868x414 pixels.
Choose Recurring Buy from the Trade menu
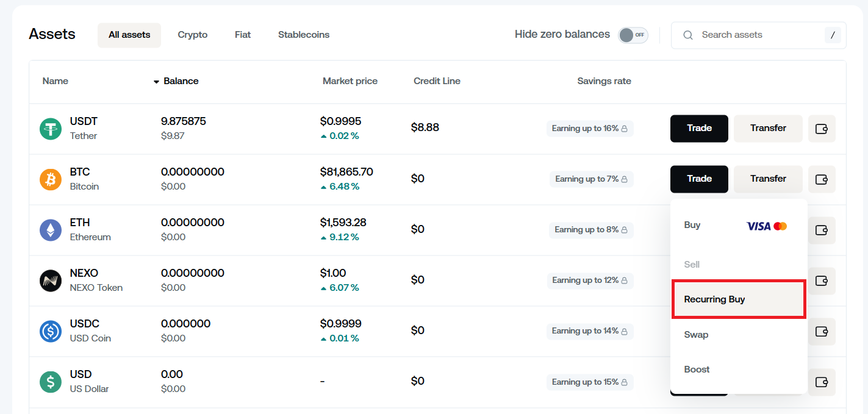[x=739, y=299]
